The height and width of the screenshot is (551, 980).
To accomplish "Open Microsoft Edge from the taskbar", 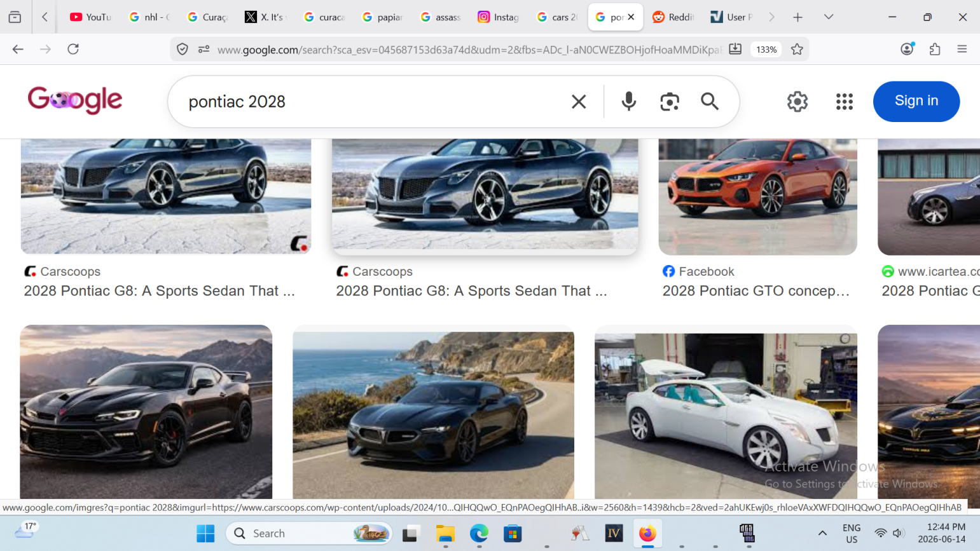I will coord(479,533).
